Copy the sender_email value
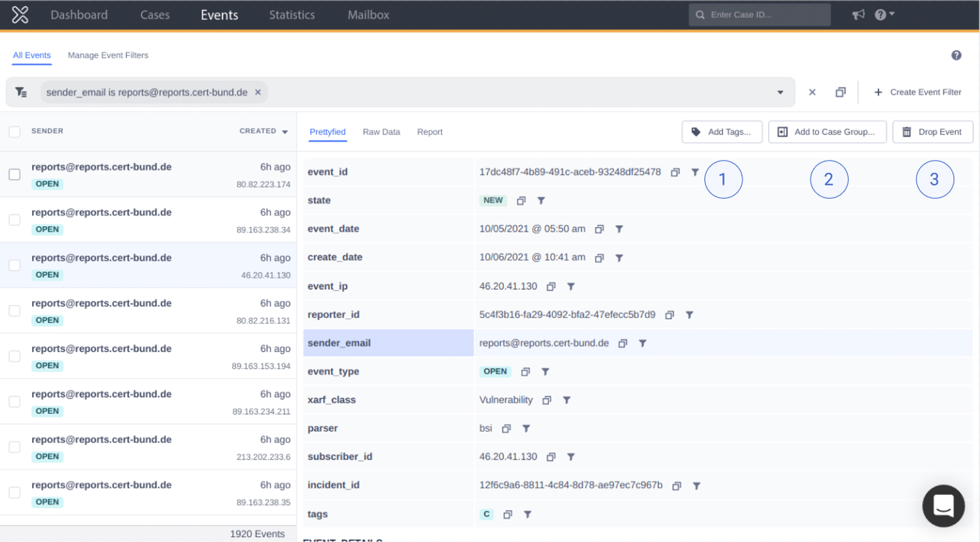 [623, 343]
